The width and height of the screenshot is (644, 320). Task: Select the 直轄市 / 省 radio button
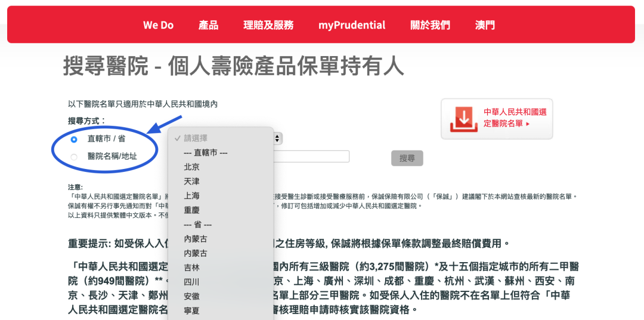pos(74,140)
